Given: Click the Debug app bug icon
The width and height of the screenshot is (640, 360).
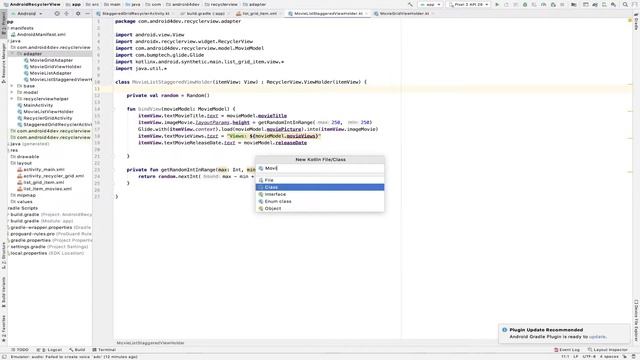Looking at the screenshot, I should tap(525, 4).
